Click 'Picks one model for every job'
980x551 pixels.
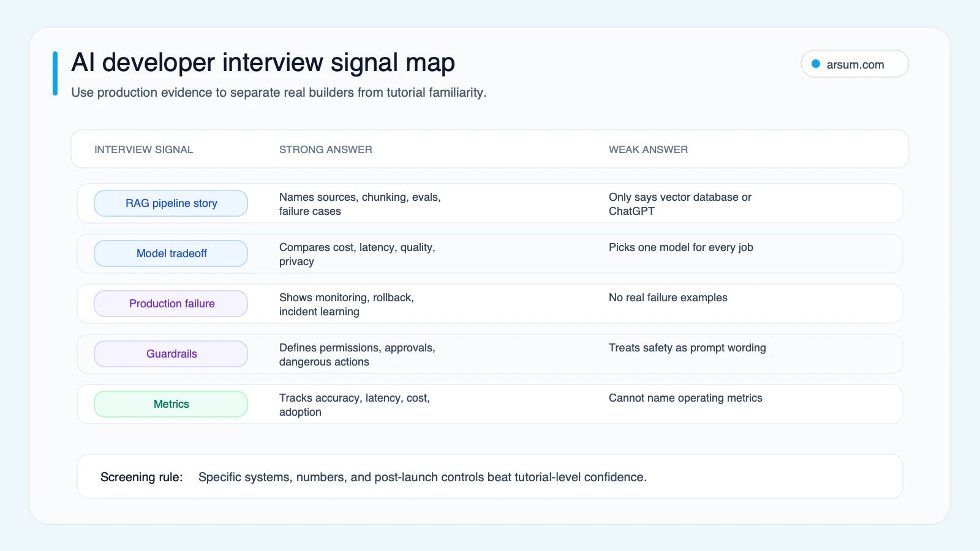point(681,247)
